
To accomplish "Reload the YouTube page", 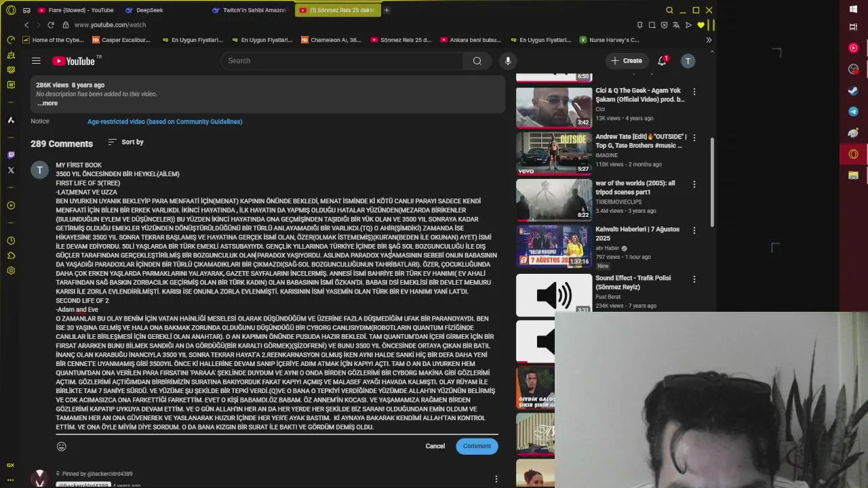I will (51, 25).
